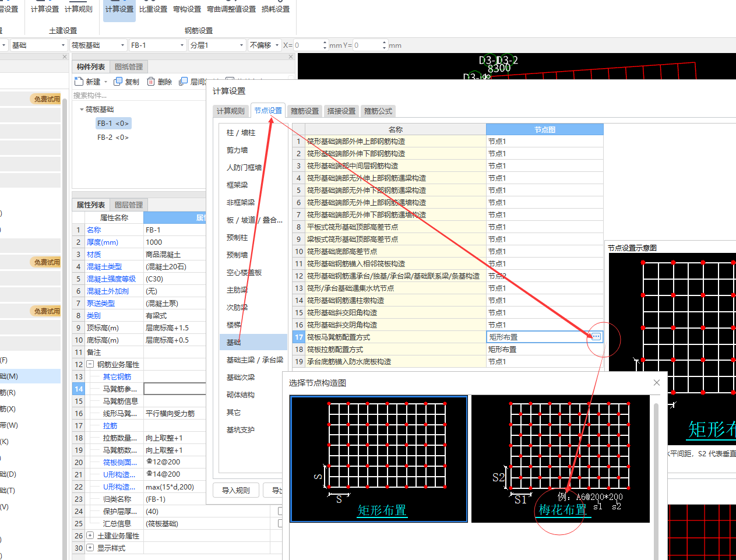Click the 弯钩设置 ribbon button

187,9
